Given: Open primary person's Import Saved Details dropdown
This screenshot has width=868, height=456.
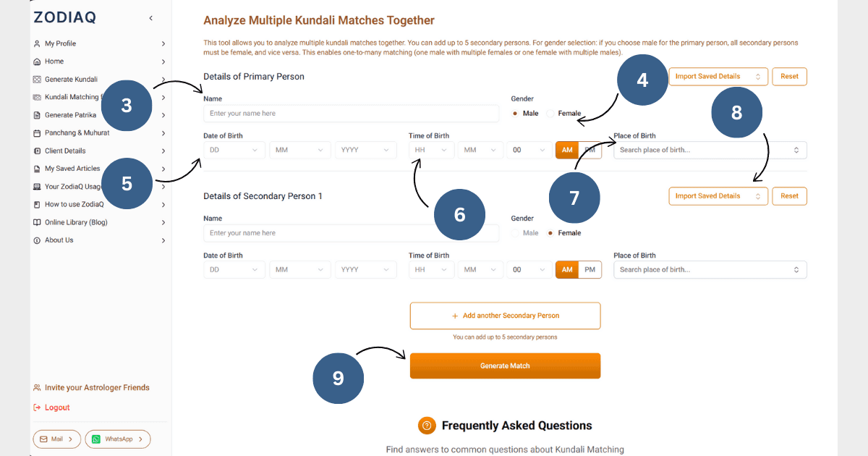Looking at the screenshot, I should (716, 77).
